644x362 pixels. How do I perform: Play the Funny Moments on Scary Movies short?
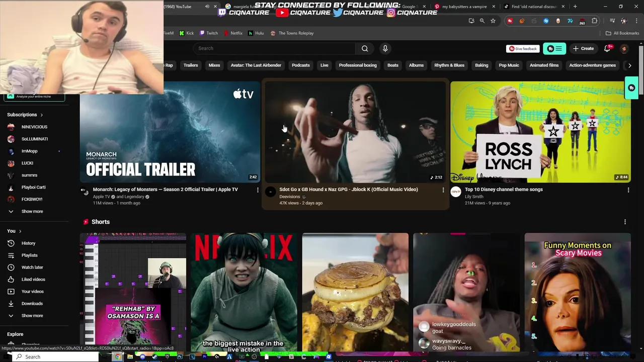pyautogui.click(x=578, y=292)
